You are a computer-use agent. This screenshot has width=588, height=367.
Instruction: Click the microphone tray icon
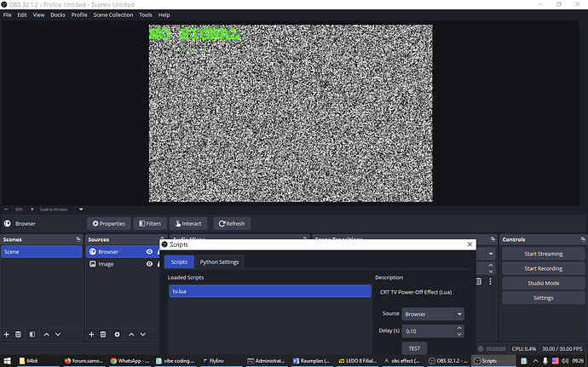coord(545,361)
